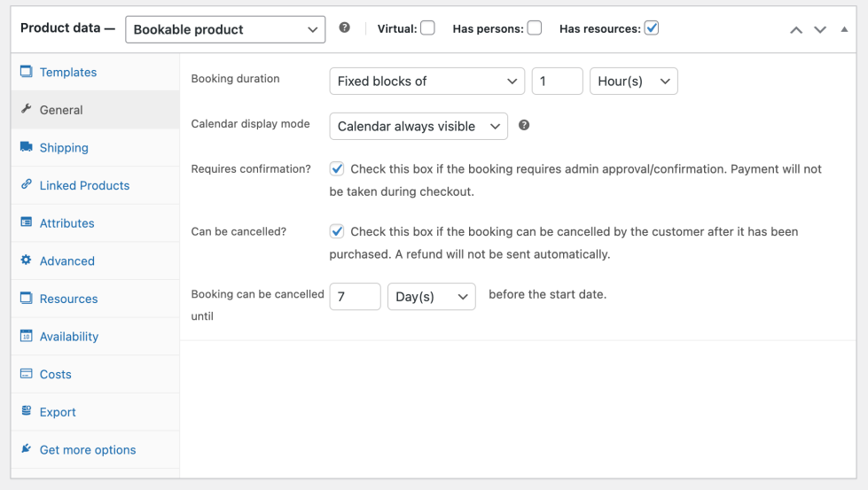Click the move panel up arrow
868x490 pixels.
[796, 29]
